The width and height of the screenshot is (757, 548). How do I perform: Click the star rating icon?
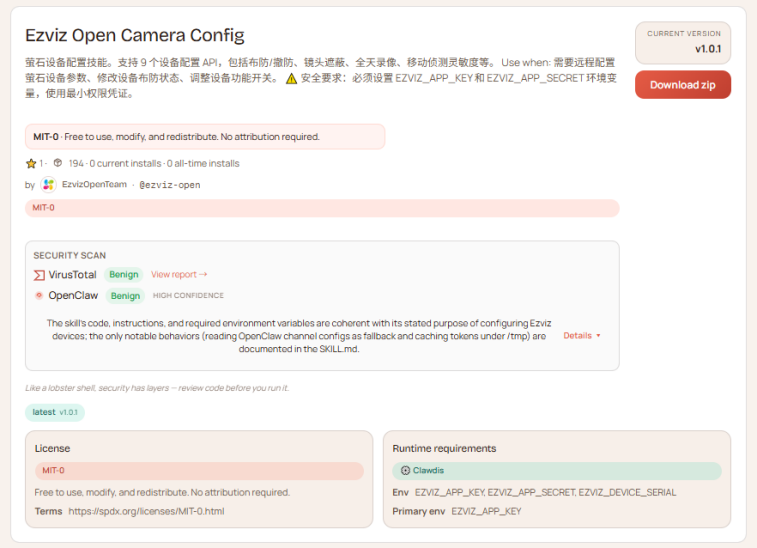31,164
